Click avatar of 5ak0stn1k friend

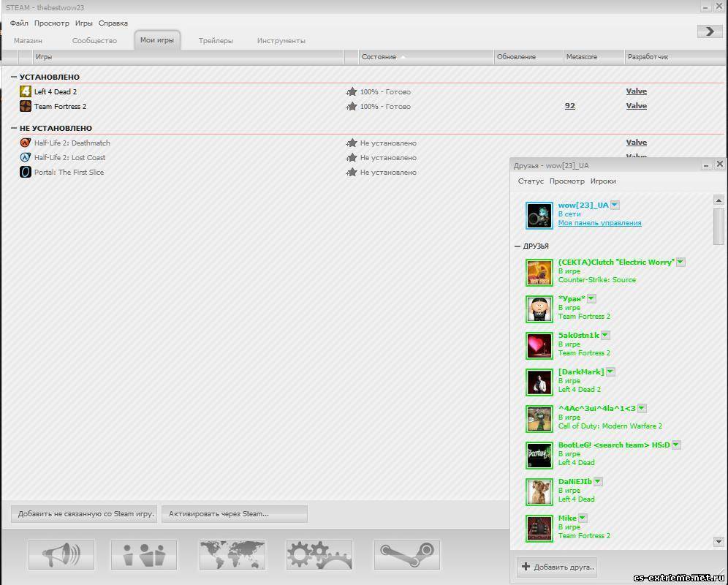pyautogui.click(x=539, y=346)
